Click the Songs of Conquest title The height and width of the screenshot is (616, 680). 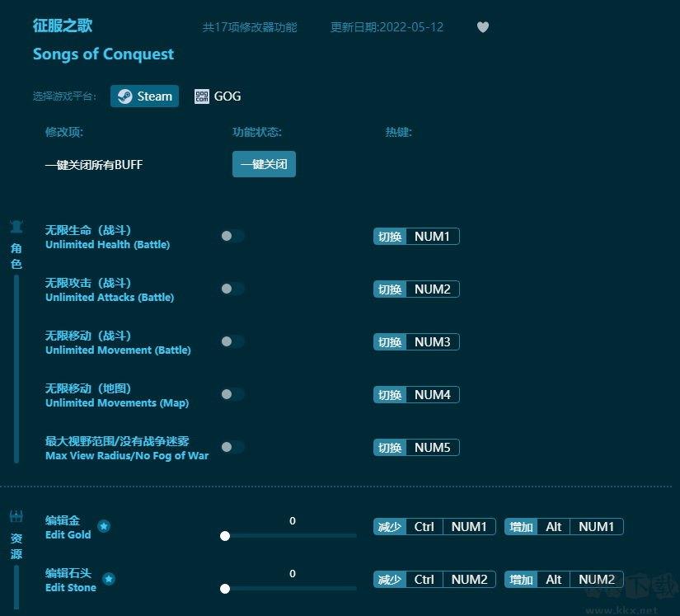click(x=103, y=54)
